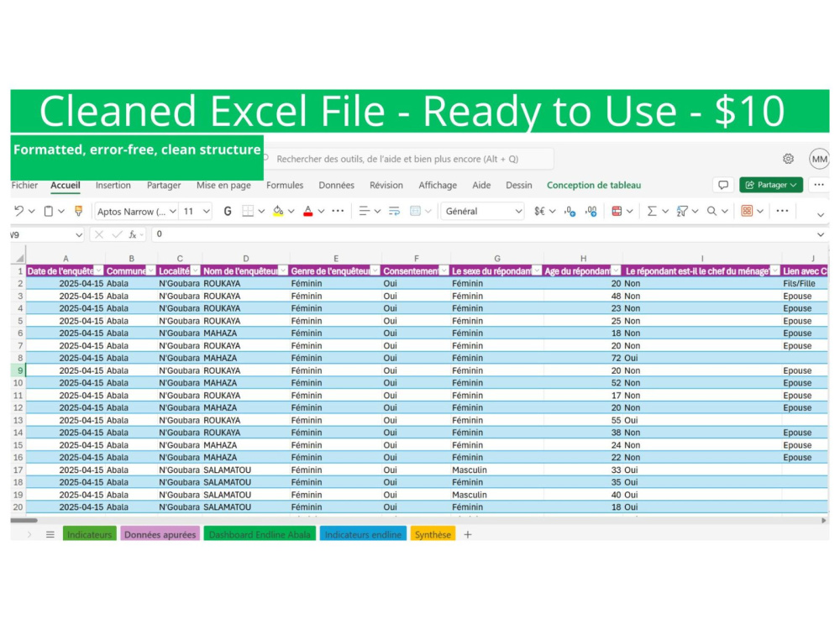Click the AutoSum sigma icon
Image resolution: width=840 pixels, height=630 pixels.
(652, 211)
